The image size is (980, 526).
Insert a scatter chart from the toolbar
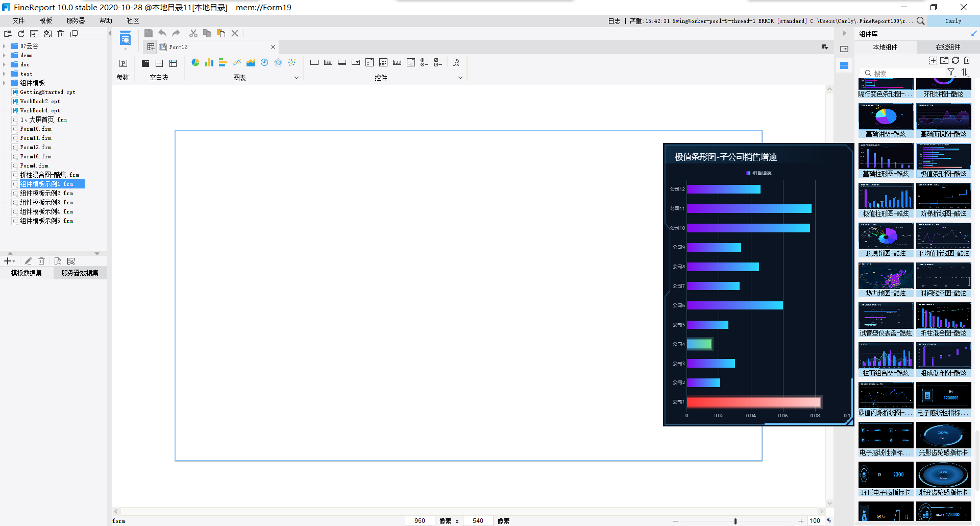pos(292,62)
